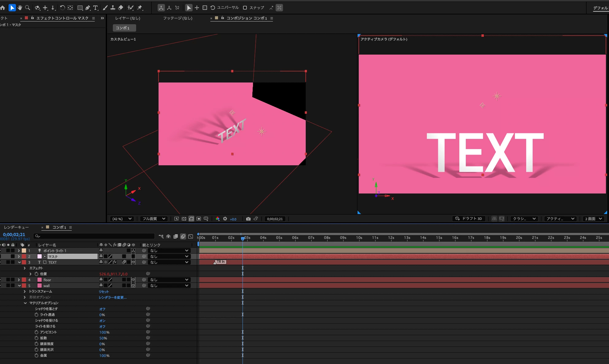Viewport: 609px width, 364px height.
Task: Click the レンダラーを変更 link
Action: (x=113, y=297)
